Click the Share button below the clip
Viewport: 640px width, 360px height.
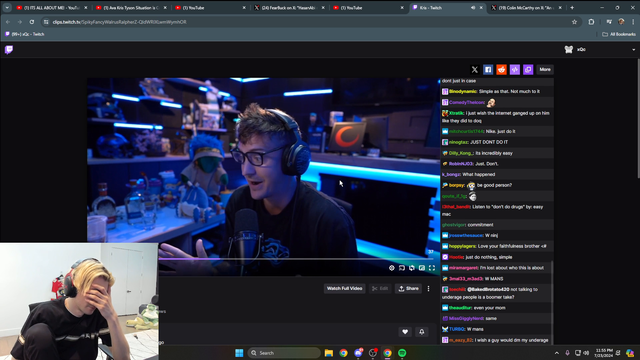tap(408, 289)
